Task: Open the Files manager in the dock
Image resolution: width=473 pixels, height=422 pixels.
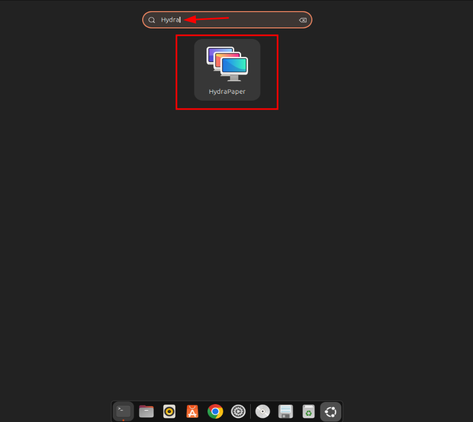Action: tap(146, 411)
